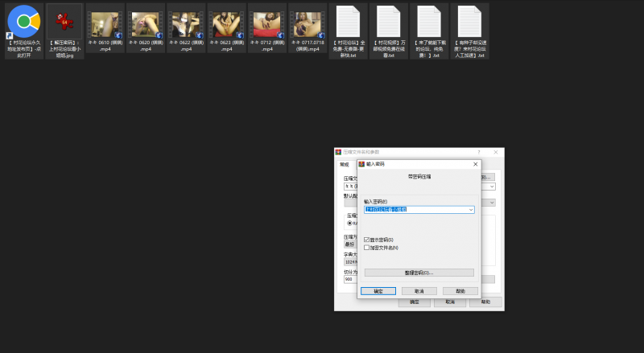Select the RAR format radio button
Viewport: 644px width, 353px height.
point(349,224)
